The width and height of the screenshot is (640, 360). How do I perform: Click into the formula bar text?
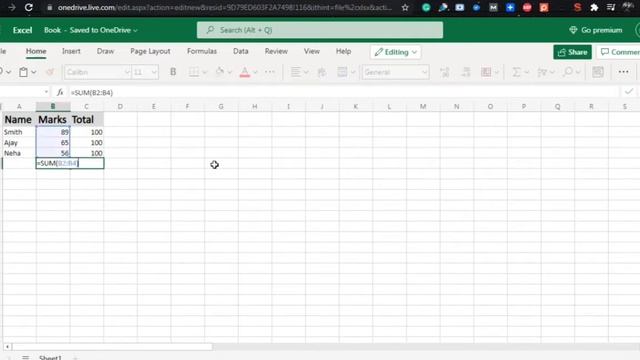pos(91,93)
